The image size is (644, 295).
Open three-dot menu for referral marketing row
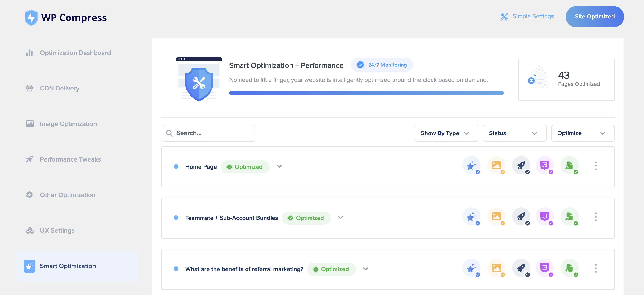coord(596,269)
